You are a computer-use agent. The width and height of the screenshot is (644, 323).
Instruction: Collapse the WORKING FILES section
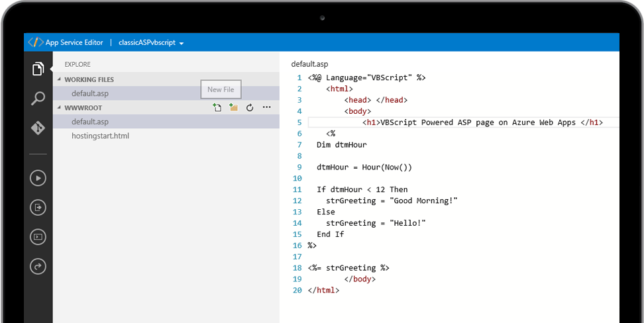coord(59,79)
